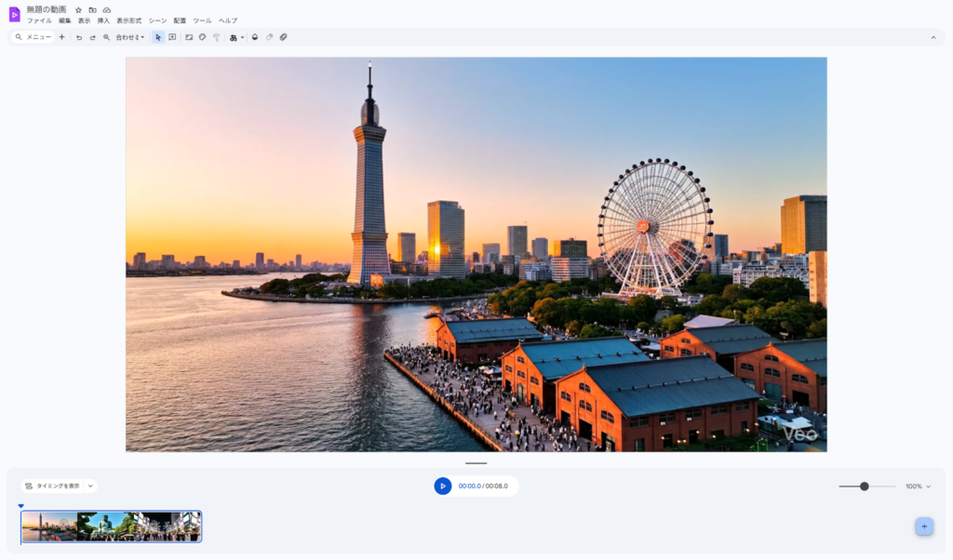Select the scene thumbnail in the filmstrip

pos(112,526)
